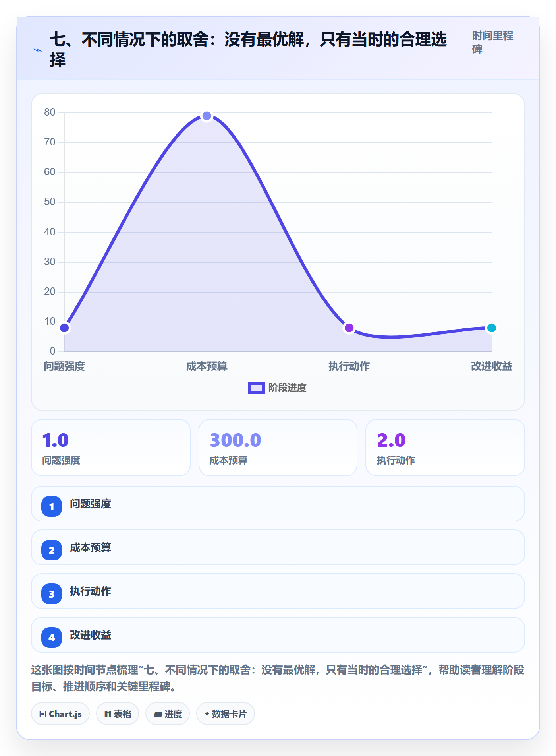Click the lightning bolt icon beside the title
The width and height of the screenshot is (556, 756).
(x=38, y=50)
